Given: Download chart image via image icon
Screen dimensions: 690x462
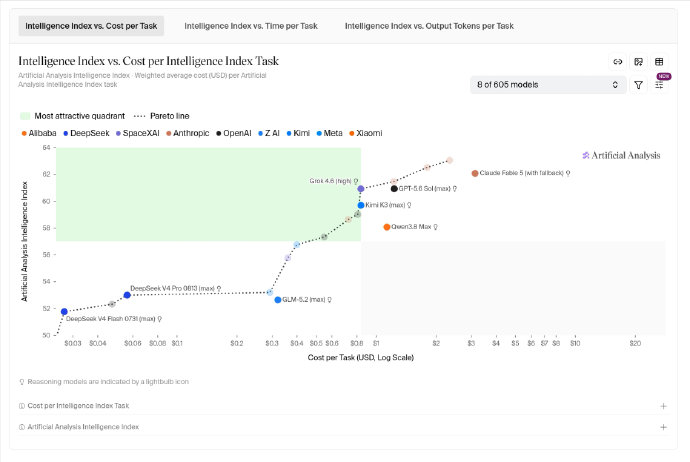Looking at the screenshot, I should [x=639, y=62].
